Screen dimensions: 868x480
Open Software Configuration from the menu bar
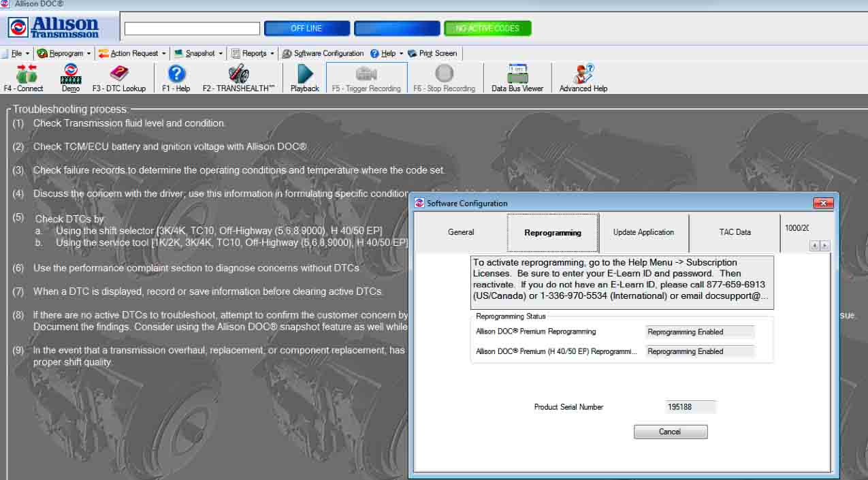pos(323,53)
